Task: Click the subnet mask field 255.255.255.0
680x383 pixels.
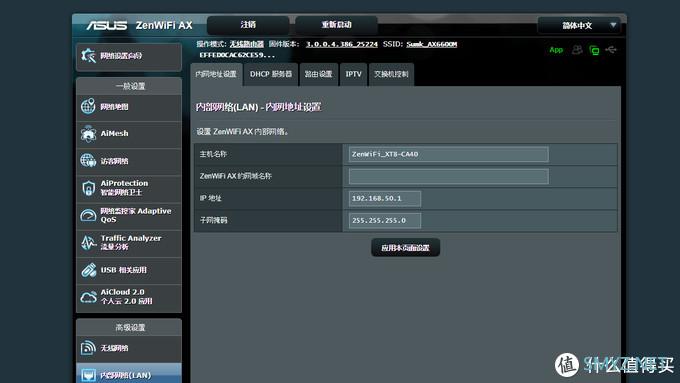Action: click(385, 221)
